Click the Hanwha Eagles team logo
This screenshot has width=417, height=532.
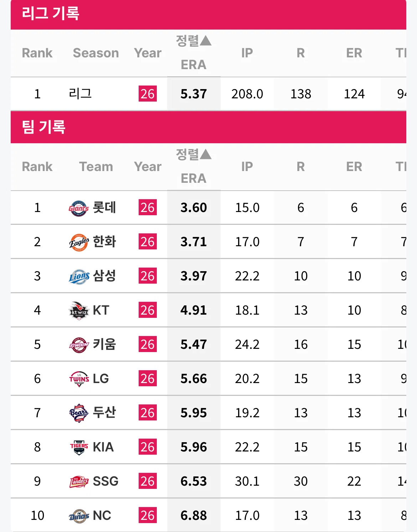click(x=79, y=242)
